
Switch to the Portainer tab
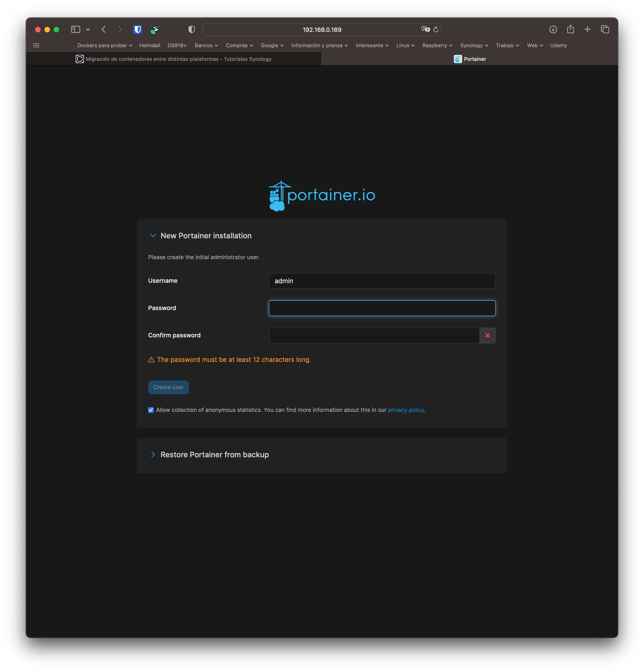click(x=469, y=59)
